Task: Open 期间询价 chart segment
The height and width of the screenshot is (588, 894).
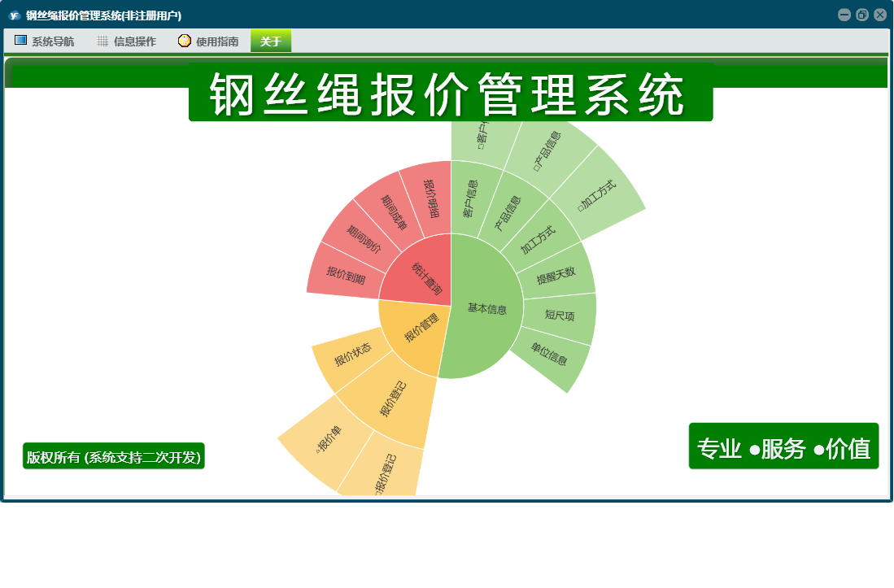Action: coord(363,239)
